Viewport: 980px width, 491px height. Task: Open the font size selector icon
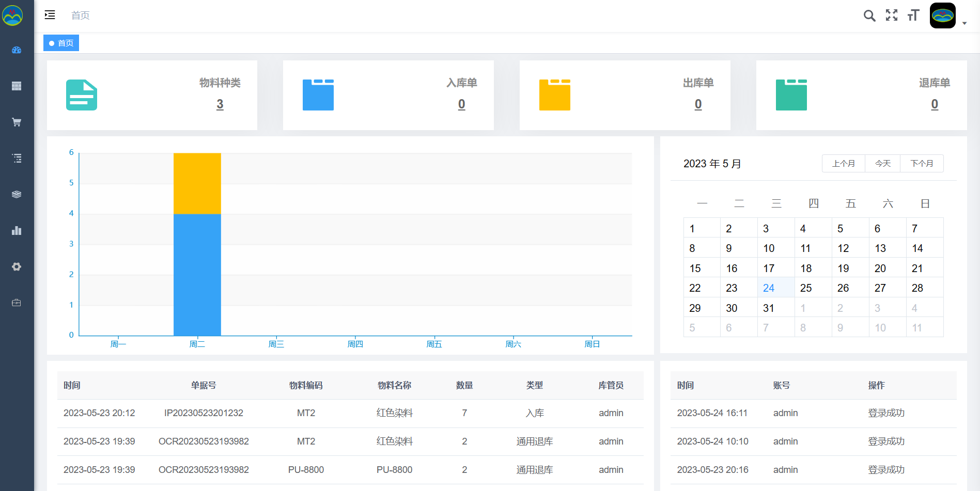point(913,15)
